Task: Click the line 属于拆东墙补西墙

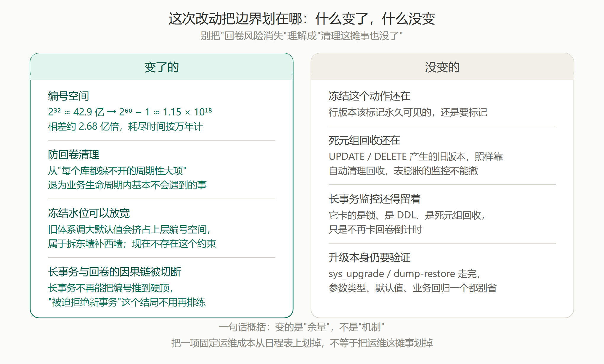Action: [x=132, y=244]
